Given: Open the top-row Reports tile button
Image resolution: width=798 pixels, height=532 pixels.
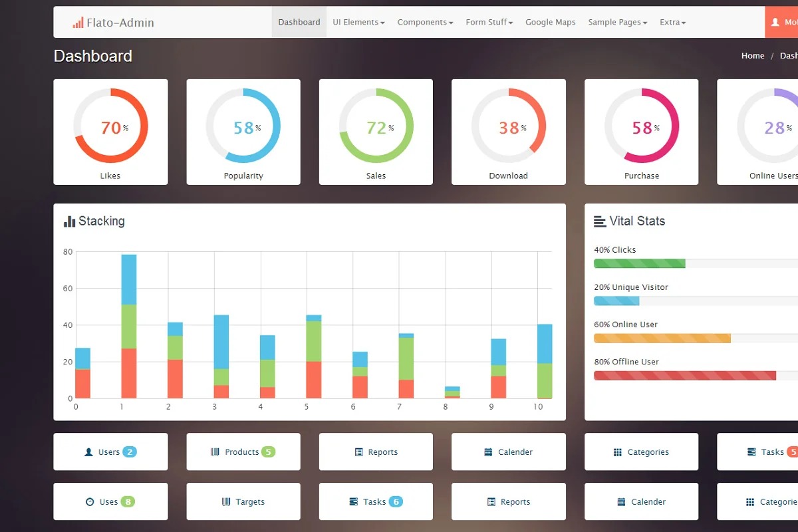Looking at the screenshot, I should [376, 452].
